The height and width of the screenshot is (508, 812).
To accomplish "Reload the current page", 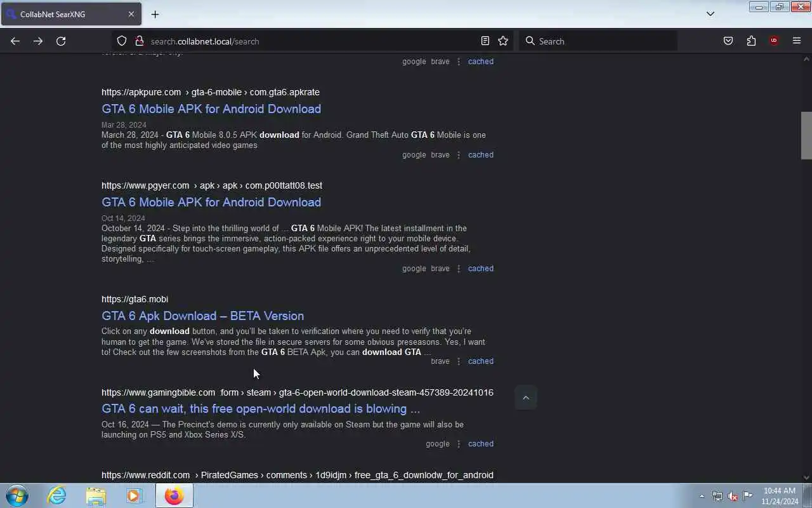I will pos(61,41).
